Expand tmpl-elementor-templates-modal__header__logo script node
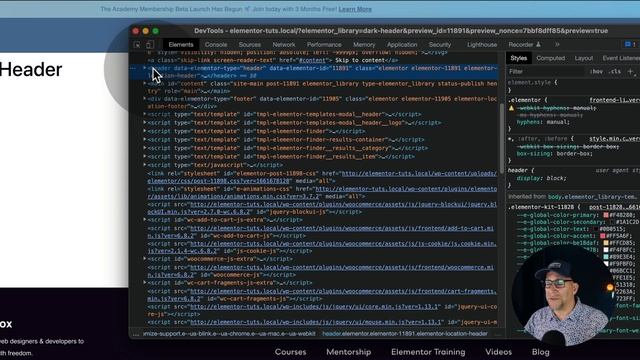 (x=144, y=122)
